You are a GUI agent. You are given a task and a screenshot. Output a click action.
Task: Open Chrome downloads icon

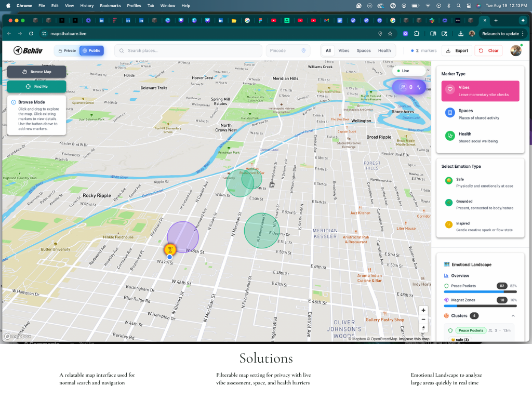[x=461, y=34]
